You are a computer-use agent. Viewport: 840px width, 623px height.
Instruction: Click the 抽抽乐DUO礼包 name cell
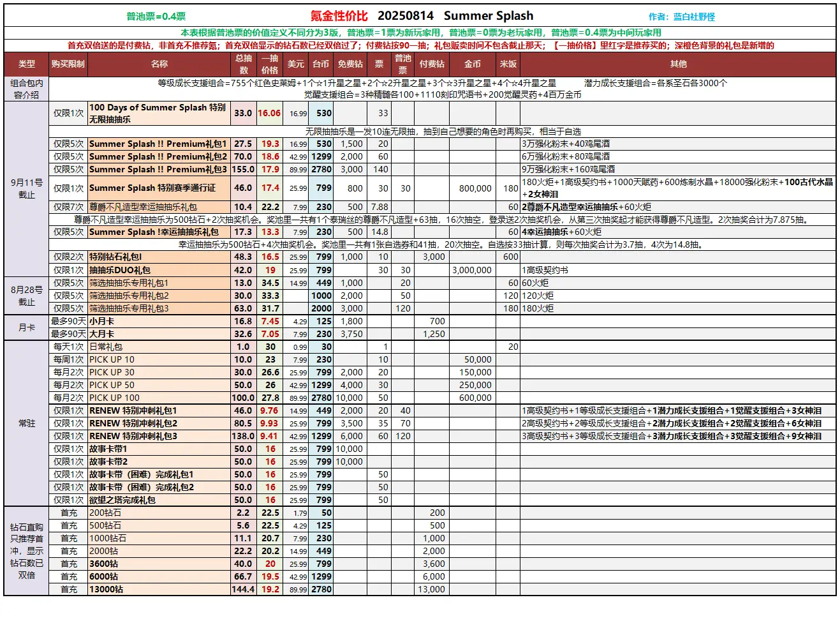point(120,270)
